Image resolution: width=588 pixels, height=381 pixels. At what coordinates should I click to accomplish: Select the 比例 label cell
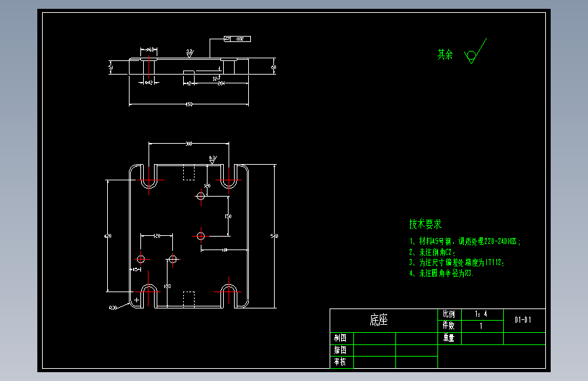449,315
